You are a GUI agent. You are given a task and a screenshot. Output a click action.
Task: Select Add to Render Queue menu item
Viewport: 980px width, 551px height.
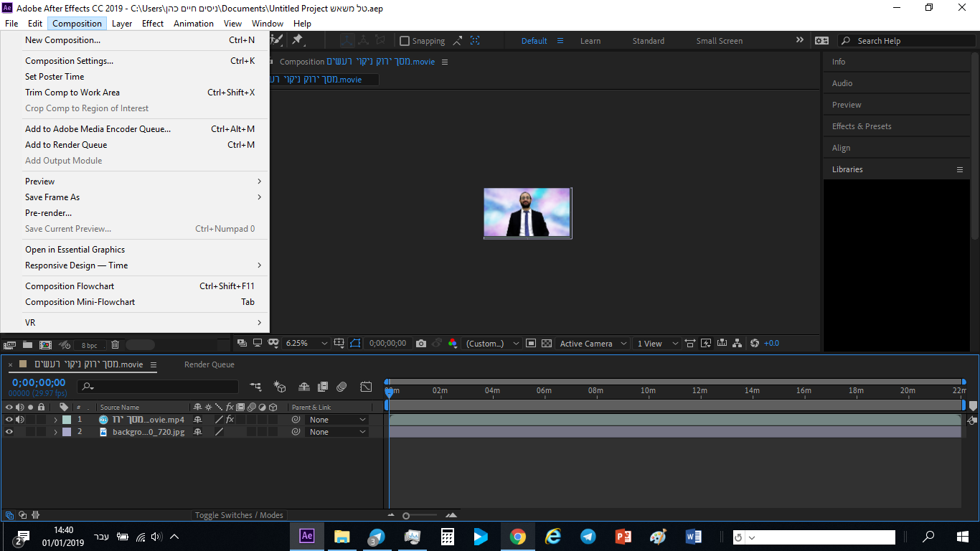(66, 144)
